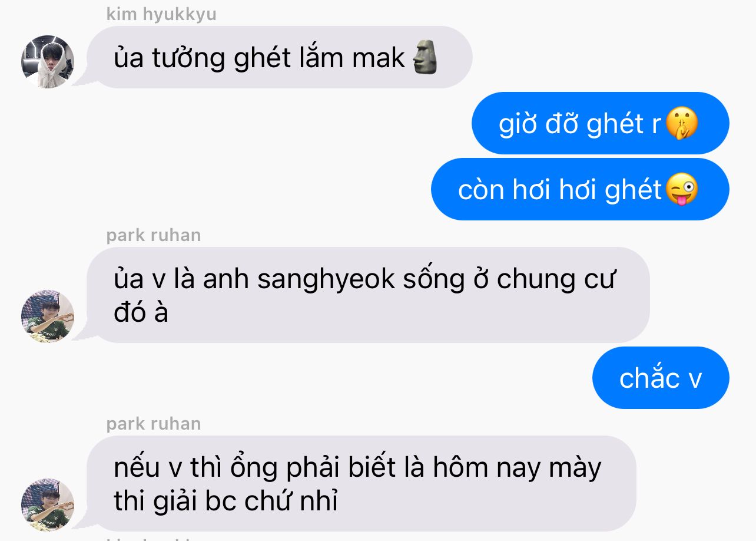This screenshot has width=756, height=541.
Task: Open kim hyukkyu's profile picture
Action: tap(48, 61)
